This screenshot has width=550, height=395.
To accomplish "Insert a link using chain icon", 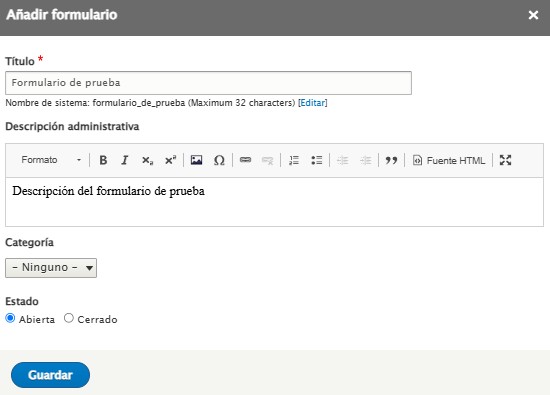I will [x=245, y=160].
